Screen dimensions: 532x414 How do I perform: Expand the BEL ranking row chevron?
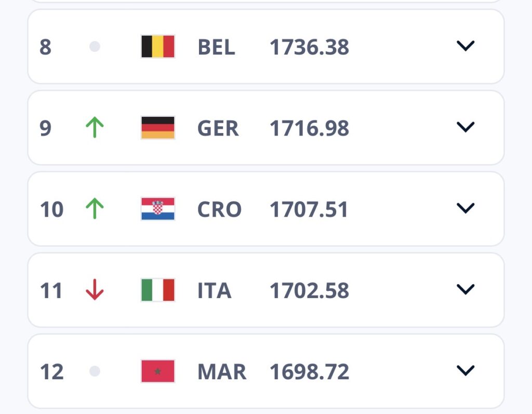pos(465,46)
